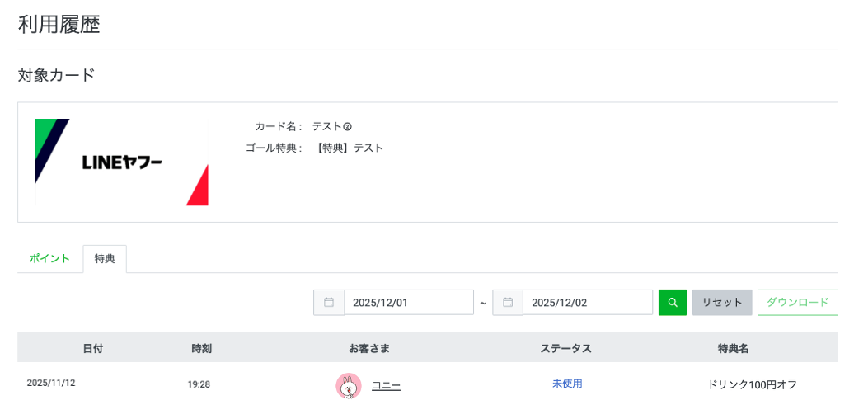Open the コニー customer link
This screenshot has height=419, width=868.
coord(386,385)
